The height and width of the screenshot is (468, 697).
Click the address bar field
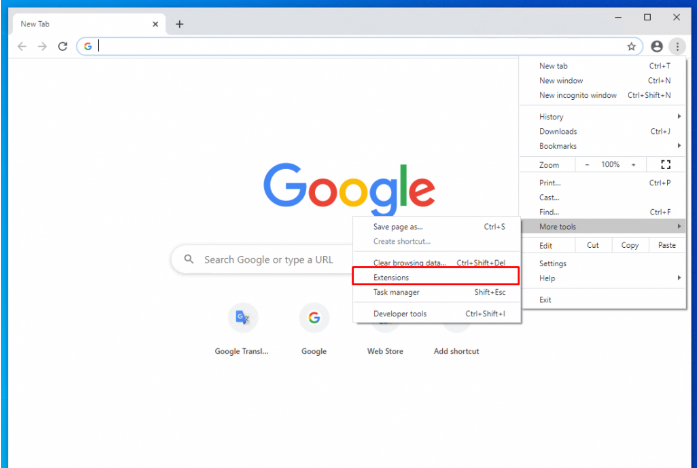click(x=359, y=46)
